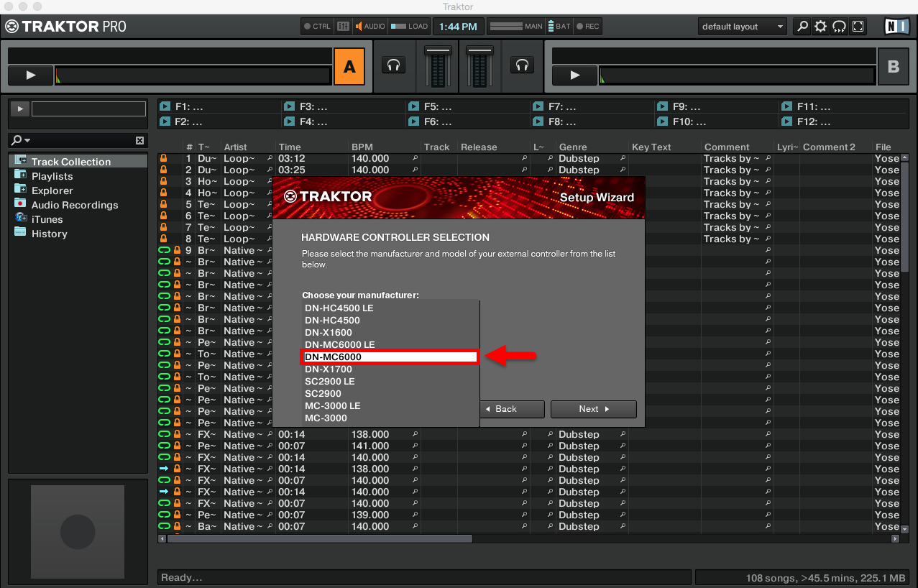The height and width of the screenshot is (588, 918).
Task: Enable headphone cue for deck A
Action: pos(393,65)
